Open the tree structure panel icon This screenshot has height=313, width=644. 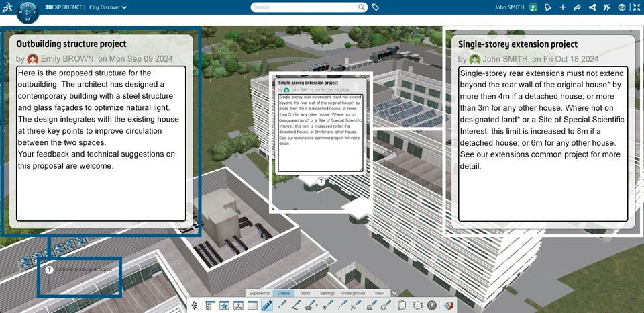[x=210, y=305]
